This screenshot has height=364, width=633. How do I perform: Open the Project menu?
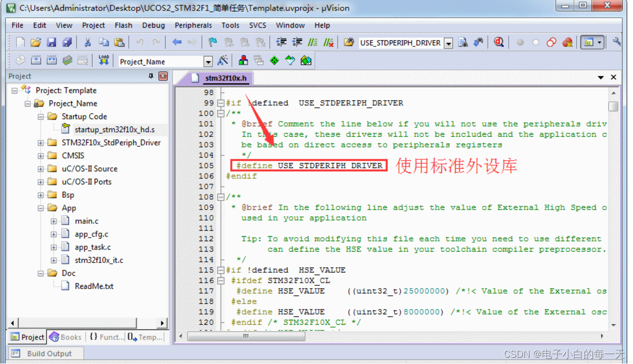[93, 25]
